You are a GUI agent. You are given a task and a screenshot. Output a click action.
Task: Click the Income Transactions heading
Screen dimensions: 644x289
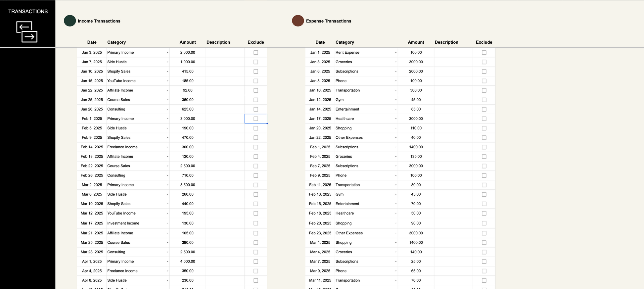[x=99, y=21]
